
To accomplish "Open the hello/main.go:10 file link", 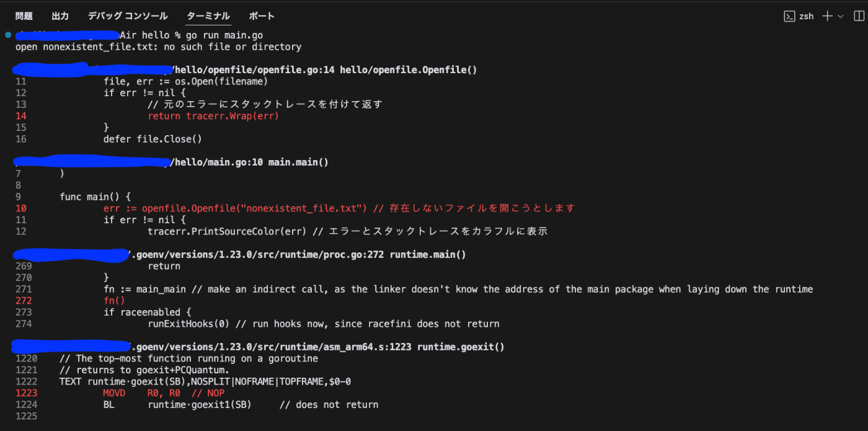I will [215, 162].
